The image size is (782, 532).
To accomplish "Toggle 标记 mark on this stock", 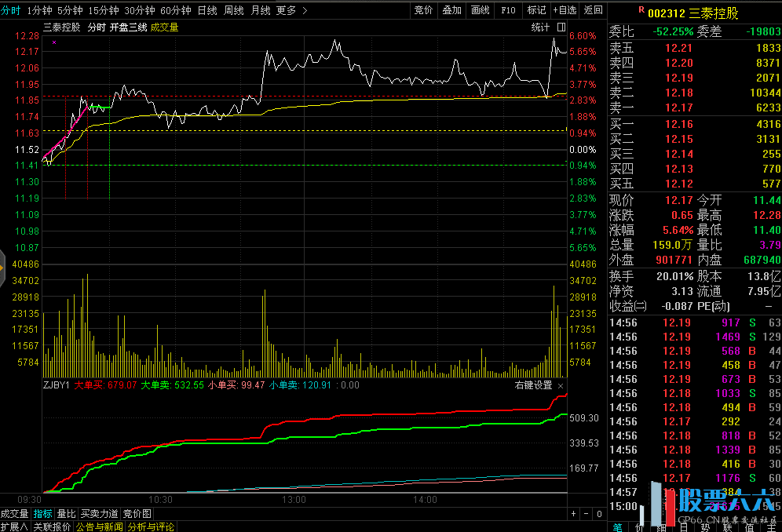I will (536, 10).
